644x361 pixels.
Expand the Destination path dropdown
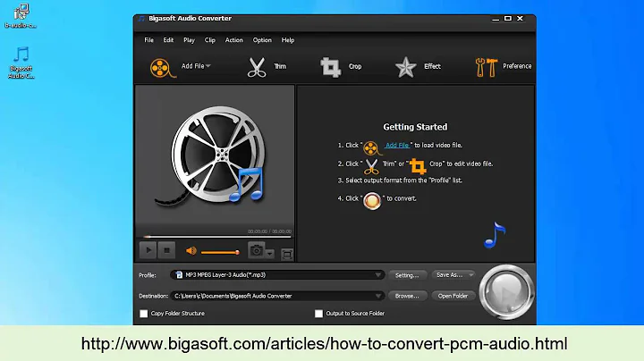click(377, 296)
